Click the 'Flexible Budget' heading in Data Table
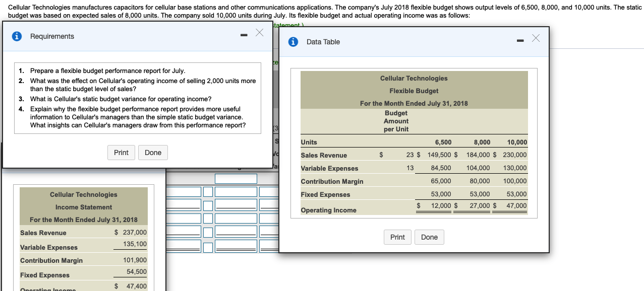Viewport: 644px width, 291px height. click(x=414, y=91)
